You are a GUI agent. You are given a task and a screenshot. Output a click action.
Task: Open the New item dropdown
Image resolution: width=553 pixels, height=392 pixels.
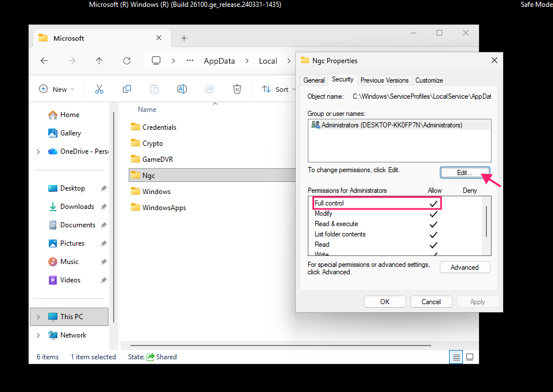point(57,89)
